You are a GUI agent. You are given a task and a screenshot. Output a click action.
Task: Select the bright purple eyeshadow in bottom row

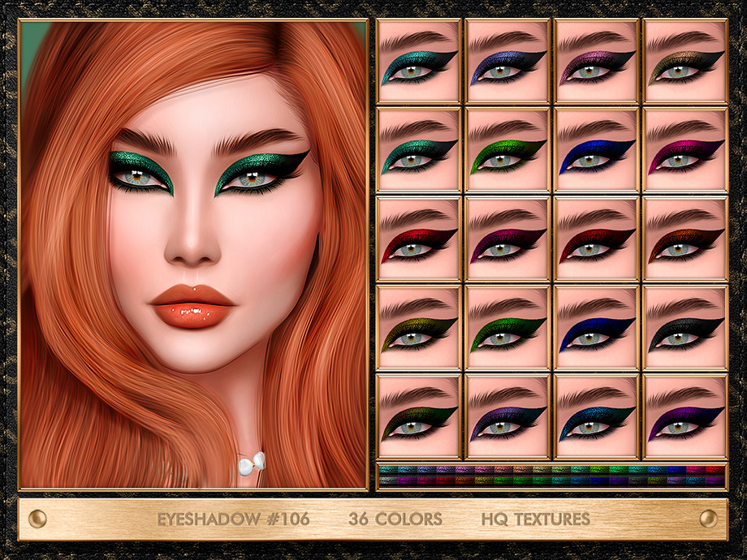[x=684, y=416]
